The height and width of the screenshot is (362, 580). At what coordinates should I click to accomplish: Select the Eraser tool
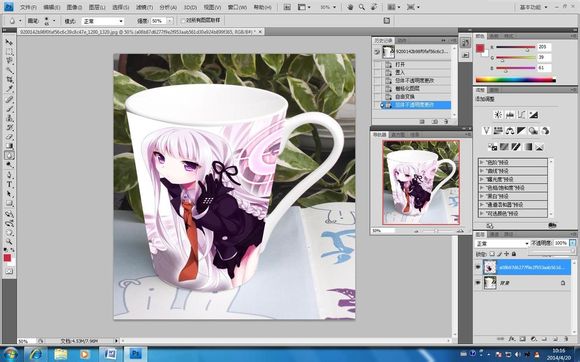(9, 137)
